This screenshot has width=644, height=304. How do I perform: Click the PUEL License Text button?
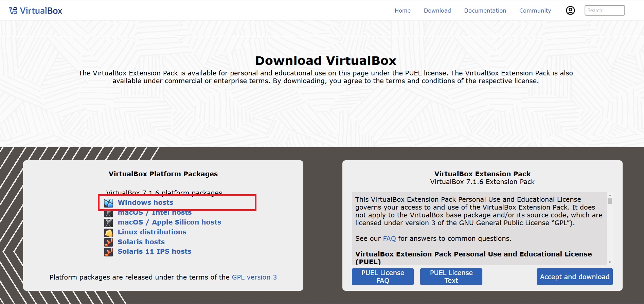(451, 276)
